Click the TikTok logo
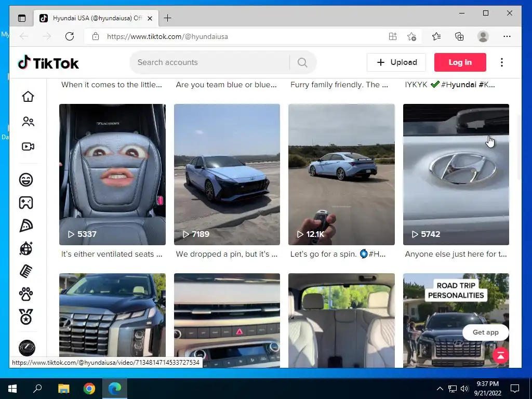 (x=48, y=62)
